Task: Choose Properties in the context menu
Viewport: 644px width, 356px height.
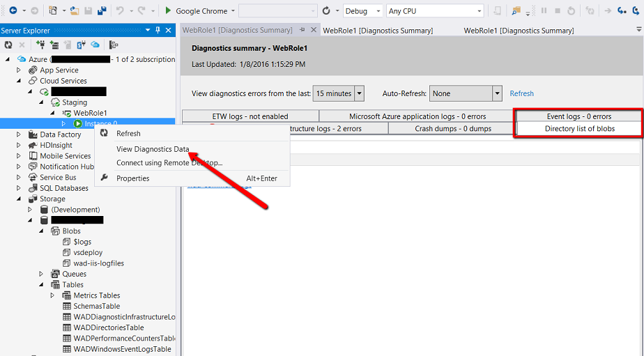Action: pos(192,178)
